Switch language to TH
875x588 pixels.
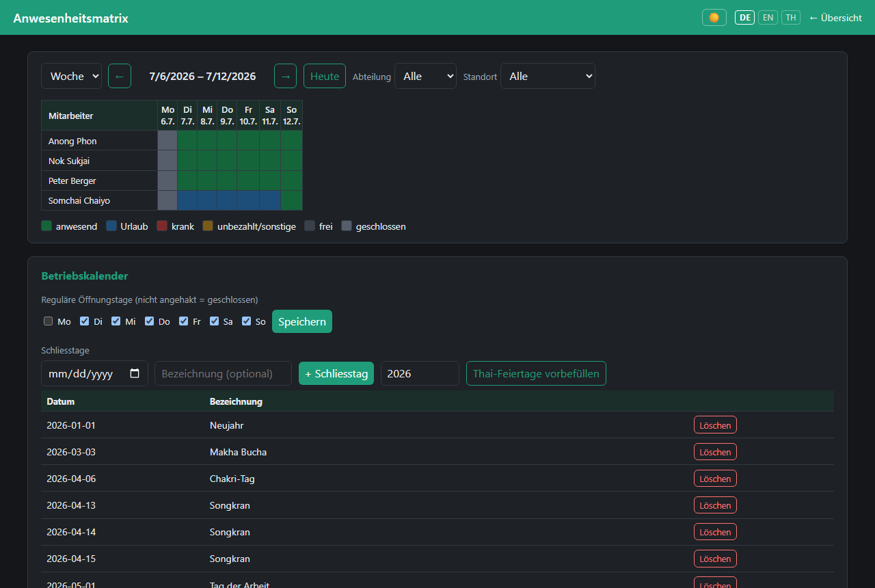tap(791, 18)
